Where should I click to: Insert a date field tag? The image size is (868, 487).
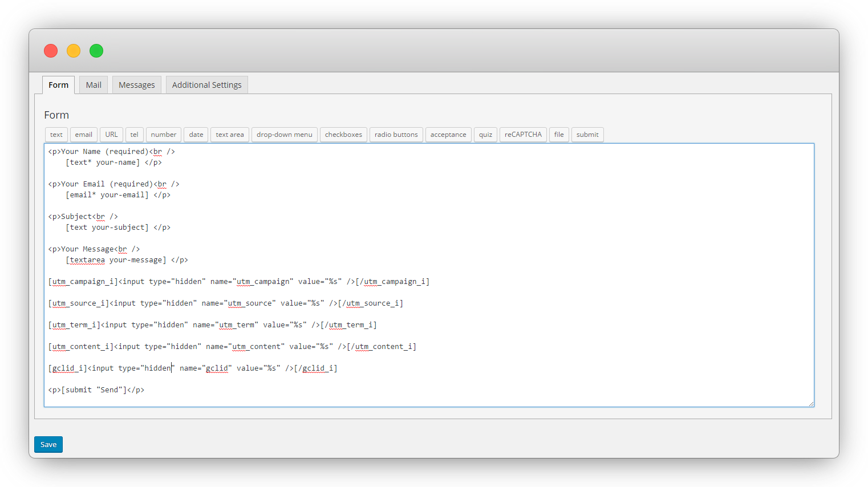point(196,135)
